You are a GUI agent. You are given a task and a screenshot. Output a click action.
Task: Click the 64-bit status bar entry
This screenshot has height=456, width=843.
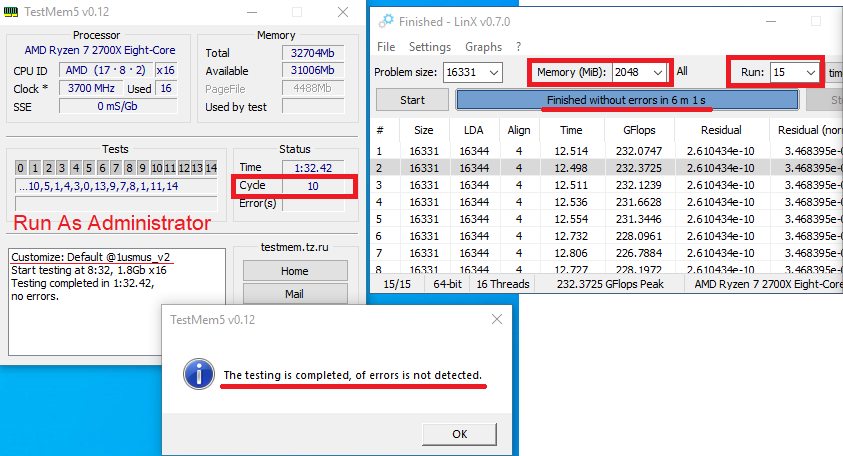point(447,284)
